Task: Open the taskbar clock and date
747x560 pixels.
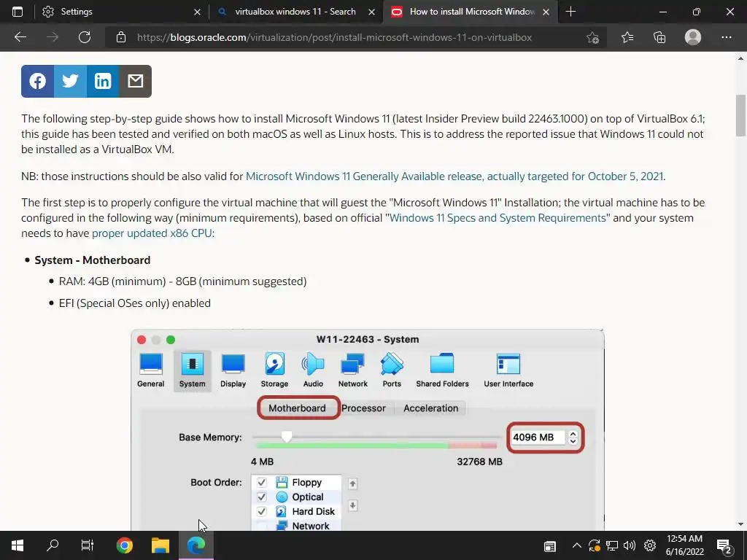Action: (x=684, y=545)
